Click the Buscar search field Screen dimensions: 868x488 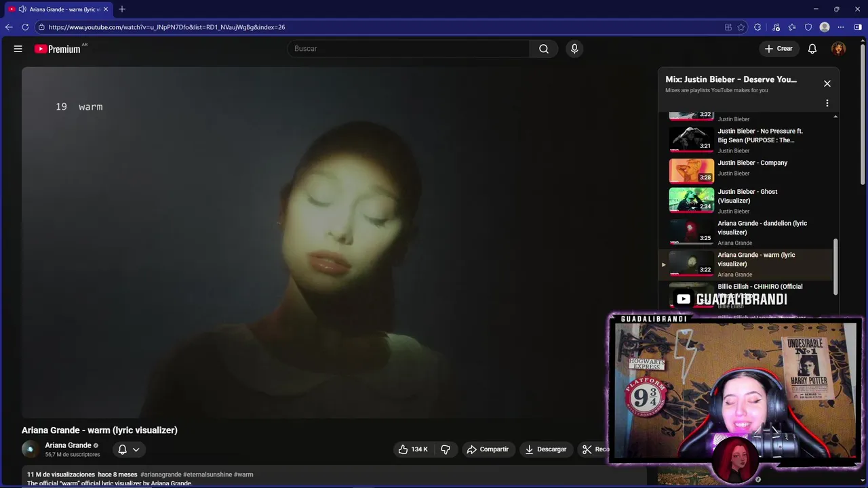pyautogui.click(x=409, y=49)
